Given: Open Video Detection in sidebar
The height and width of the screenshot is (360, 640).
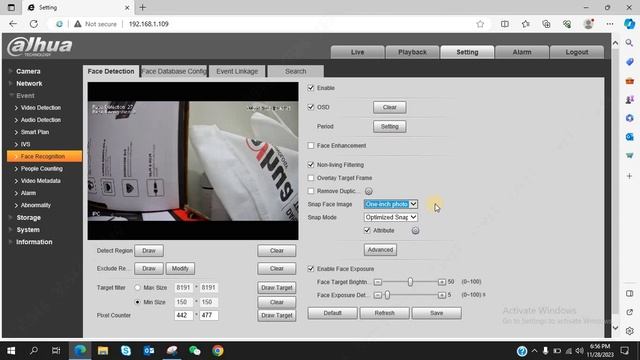Looking at the screenshot, I should coord(41,108).
